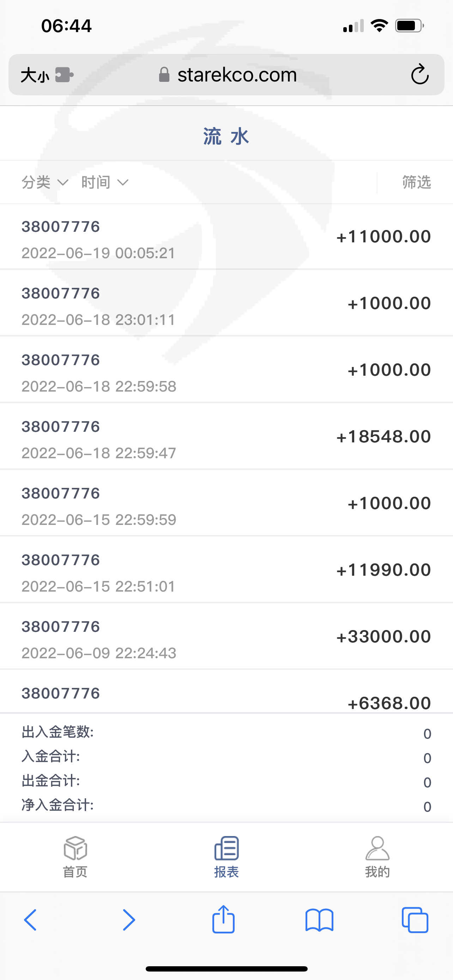Tap the Safari back arrow
453x980 pixels.
tap(30, 920)
